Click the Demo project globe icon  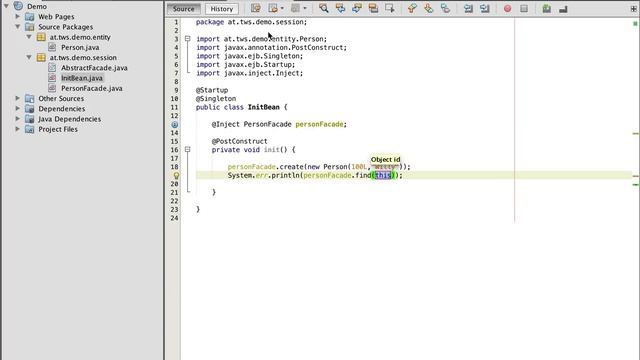(x=18, y=6)
